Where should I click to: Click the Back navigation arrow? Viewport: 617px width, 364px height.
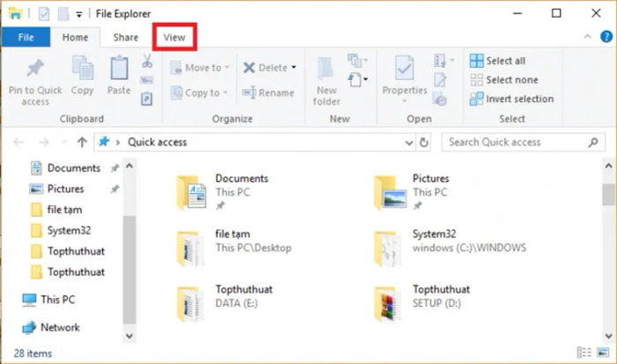(19, 142)
